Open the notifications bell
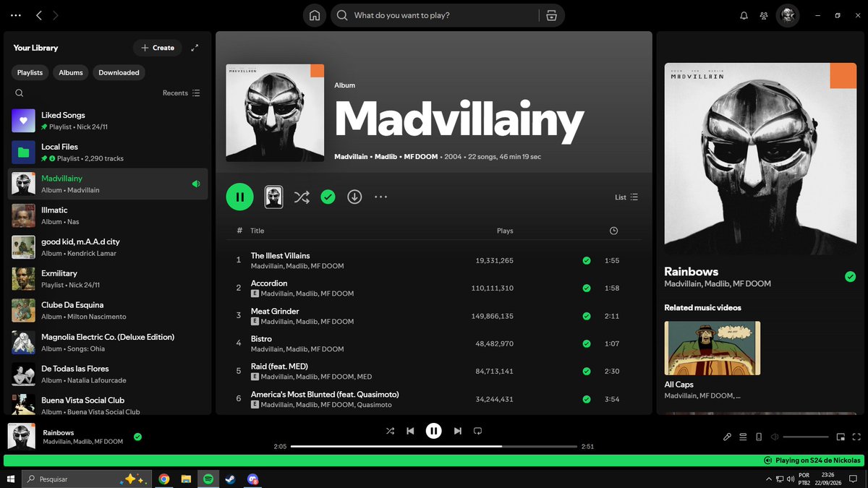868x488 pixels. pyautogui.click(x=744, y=15)
